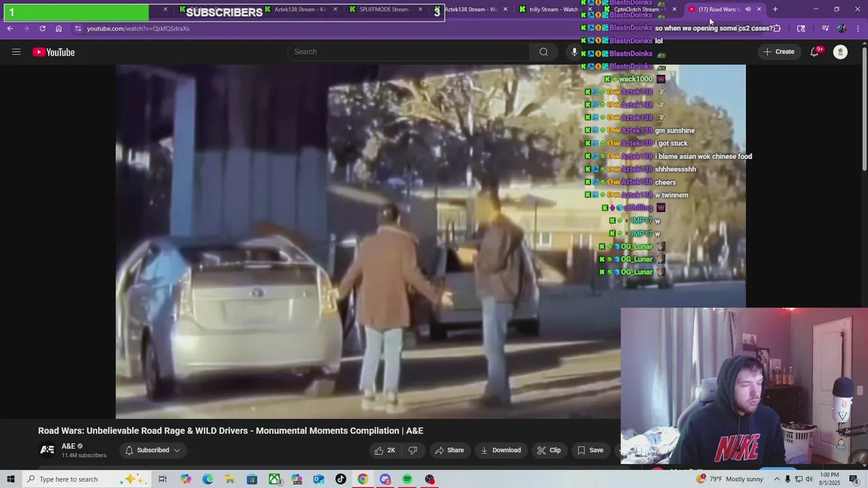
Task: Open the weather widget 79°F Mostly sunny
Action: [x=730, y=479]
